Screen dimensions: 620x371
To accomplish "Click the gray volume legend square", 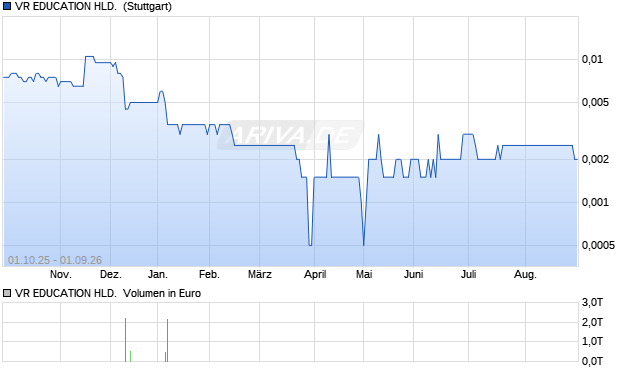I will pos(7,293).
